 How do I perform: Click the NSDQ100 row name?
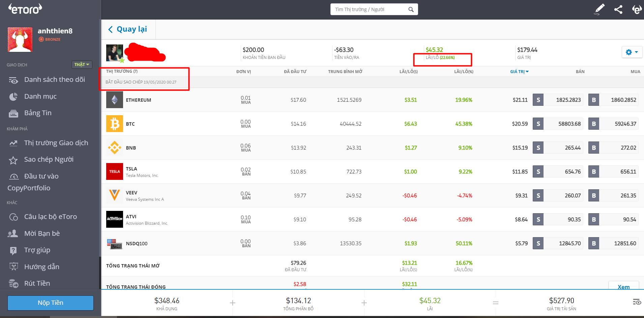tap(137, 244)
